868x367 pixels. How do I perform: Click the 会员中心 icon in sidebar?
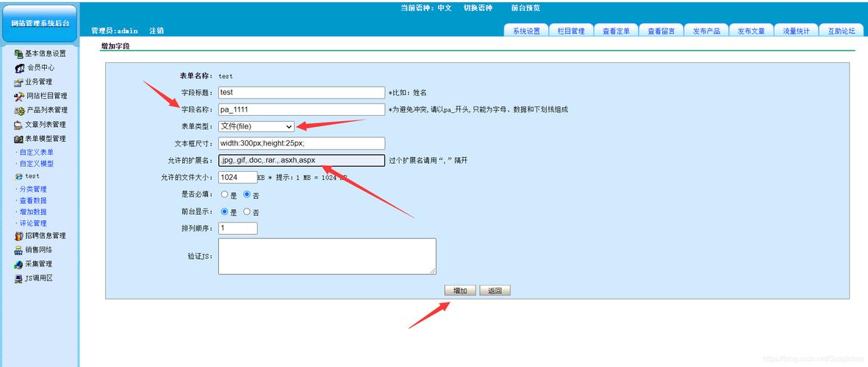[20, 68]
